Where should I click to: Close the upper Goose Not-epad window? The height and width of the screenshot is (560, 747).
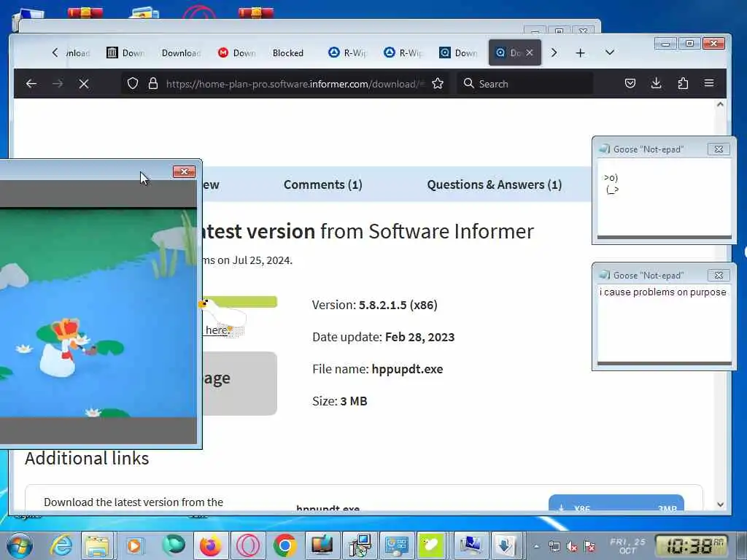pyautogui.click(x=719, y=149)
